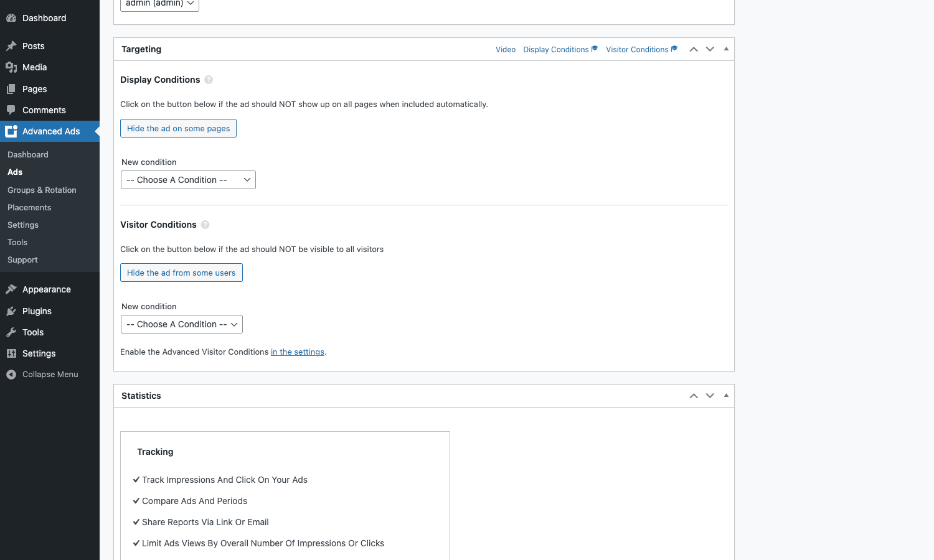Image resolution: width=934 pixels, height=560 pixels.
Task: Move Statistics panel down
Action: [x=710, y=396]
